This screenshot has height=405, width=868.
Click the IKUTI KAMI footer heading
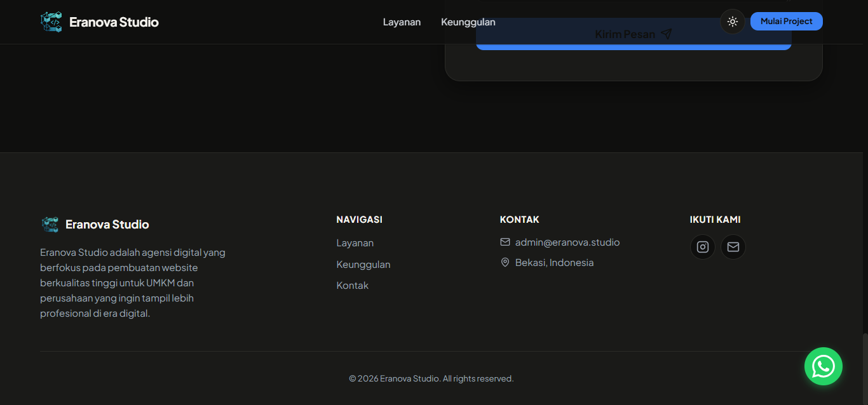pyautogui.click(x=715, y=220)
